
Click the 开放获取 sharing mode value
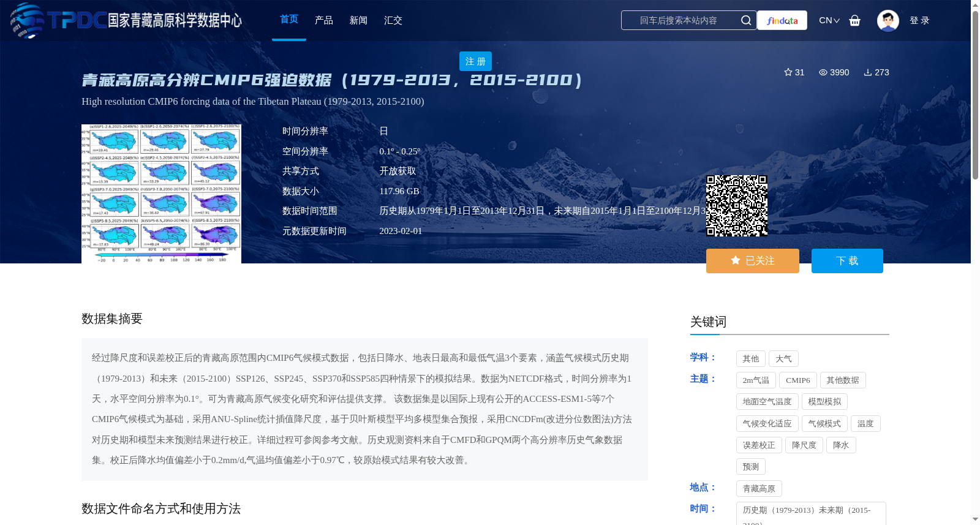click(398, 171)
